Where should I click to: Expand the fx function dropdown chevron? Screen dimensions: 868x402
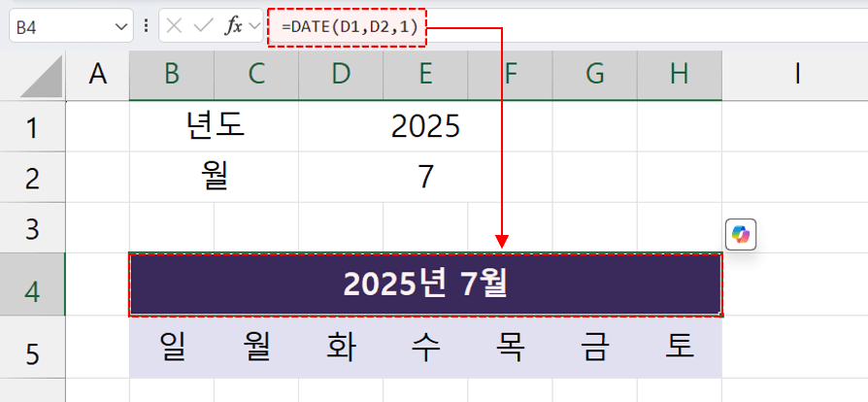click(254, 26)
